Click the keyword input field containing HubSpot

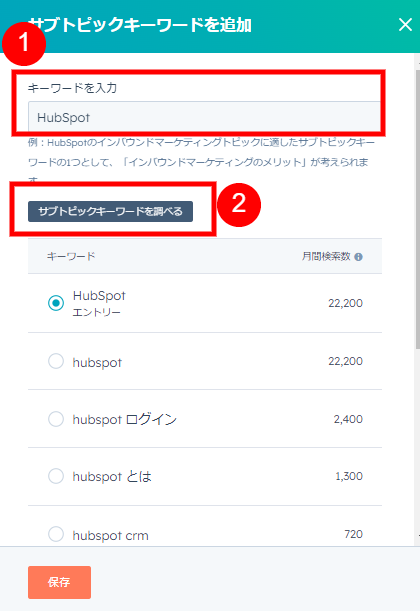coord(204,117)
